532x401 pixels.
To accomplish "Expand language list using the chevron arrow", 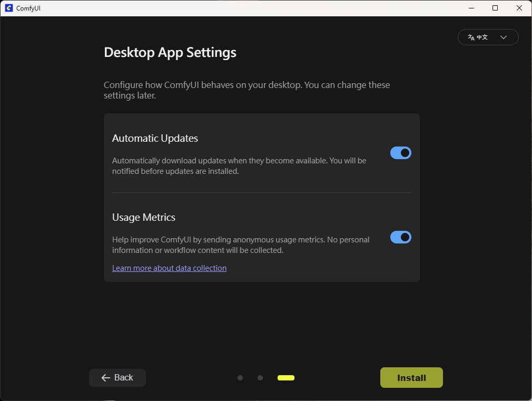I will point(503,37).
